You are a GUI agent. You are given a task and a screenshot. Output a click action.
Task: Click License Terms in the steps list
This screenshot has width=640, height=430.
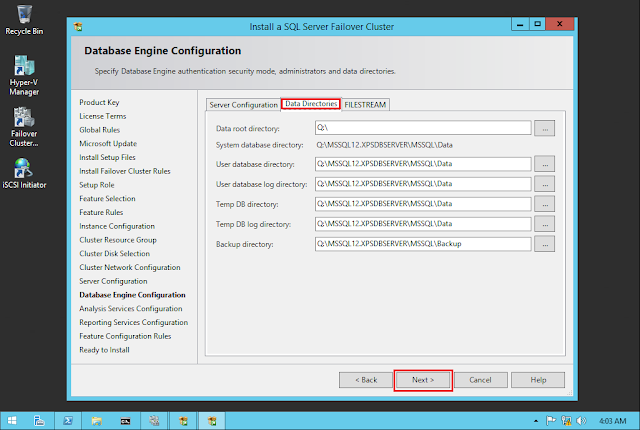click(x=103, y=116)
